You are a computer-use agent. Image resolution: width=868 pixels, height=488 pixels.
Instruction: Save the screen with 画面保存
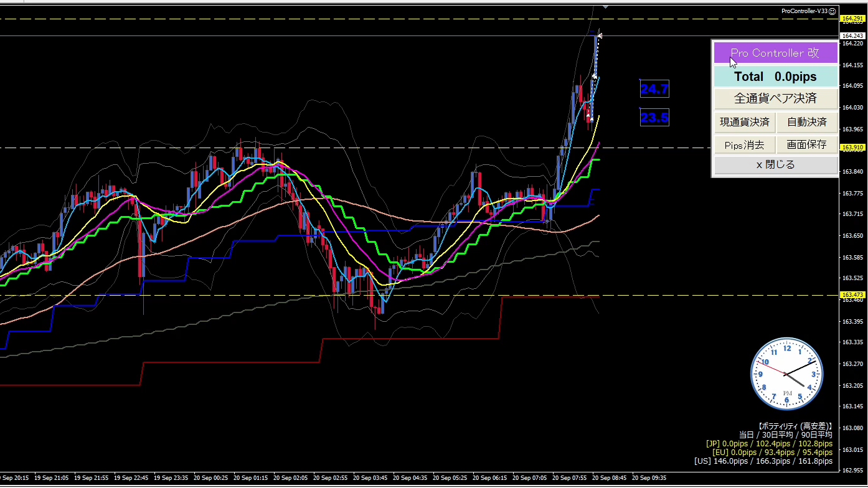coord(807,145)
